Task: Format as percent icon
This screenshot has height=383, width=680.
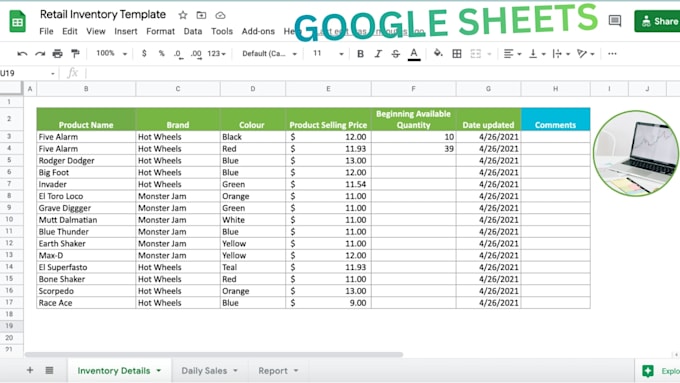Action: click(161, 53)
